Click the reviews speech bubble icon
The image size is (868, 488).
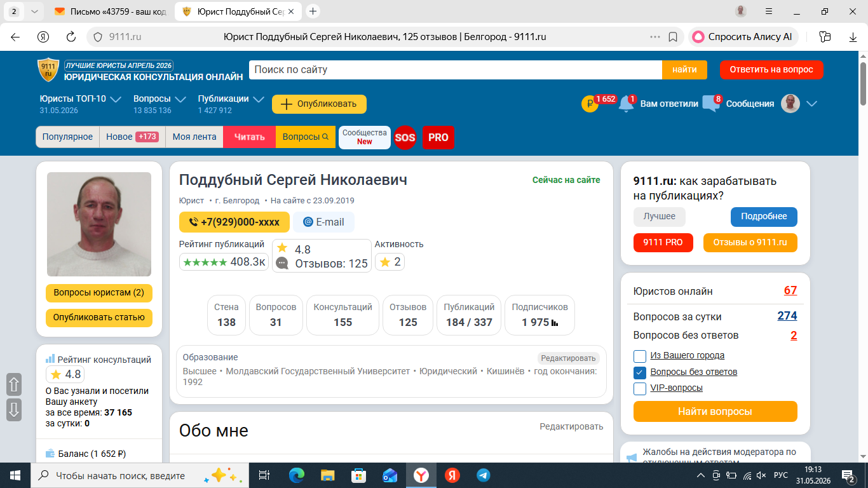[x=282, y=262]
